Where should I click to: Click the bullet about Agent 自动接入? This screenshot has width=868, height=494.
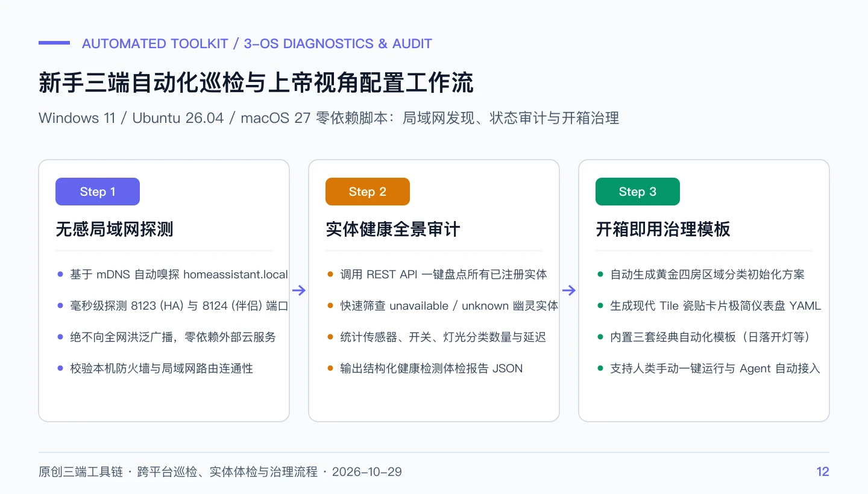click(x=715, y=368)
